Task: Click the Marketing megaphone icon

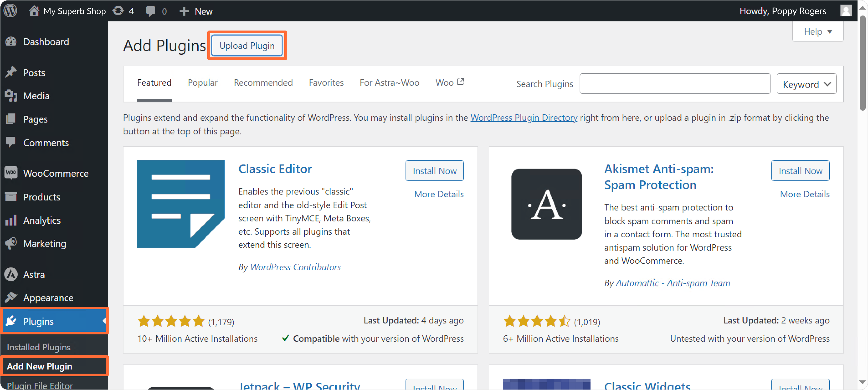Action: click(11, 243)
